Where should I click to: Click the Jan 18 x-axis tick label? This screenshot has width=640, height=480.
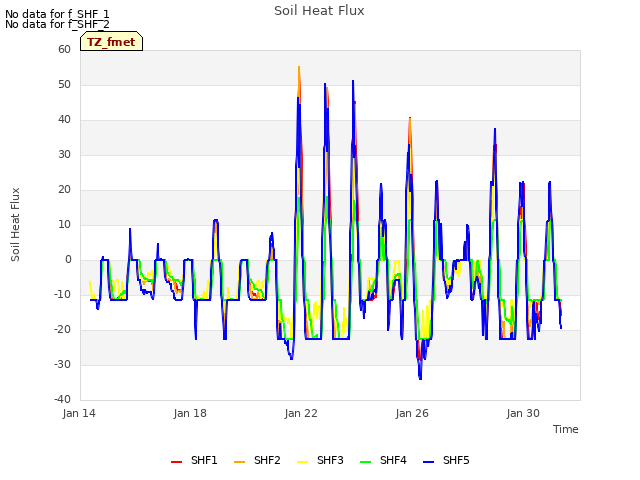pos(190,413)
